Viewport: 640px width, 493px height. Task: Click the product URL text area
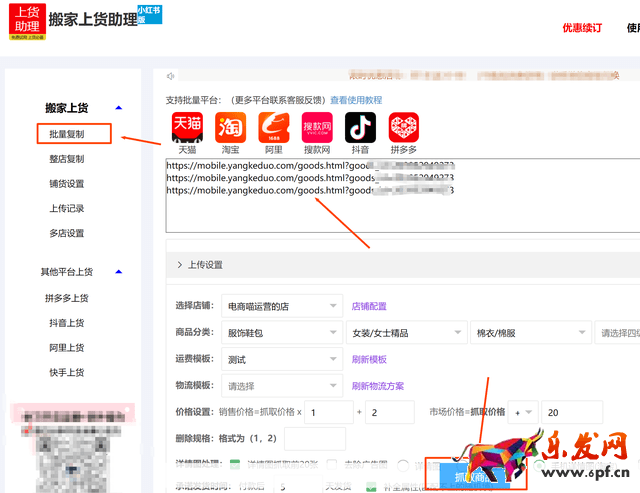point(400,215)
